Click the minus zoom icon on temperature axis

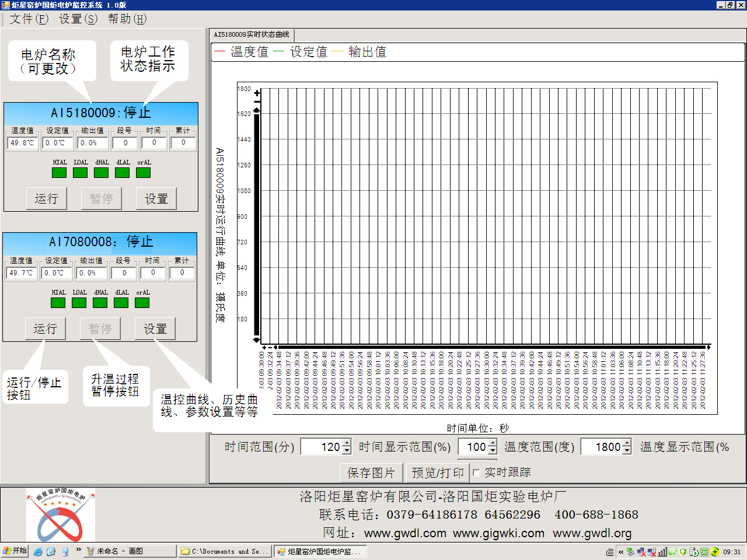257,101
